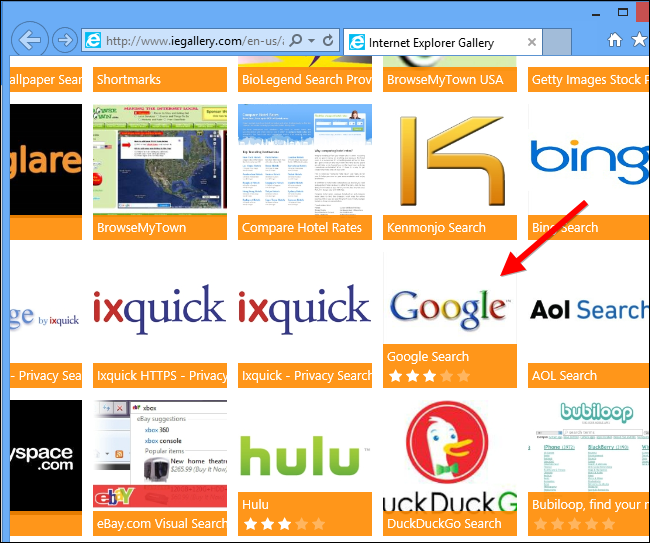Maximize the Internet Explorer window

click(623, 12)
